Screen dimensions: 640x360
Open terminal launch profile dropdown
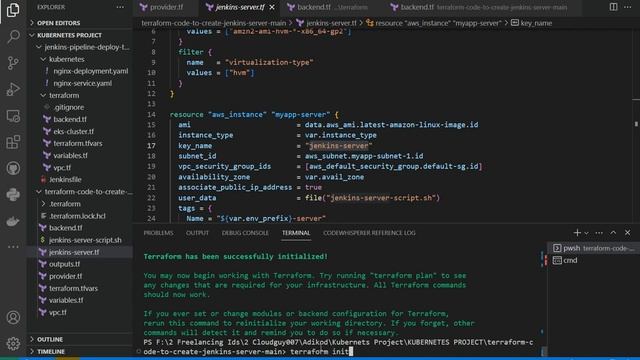[586, 233]
